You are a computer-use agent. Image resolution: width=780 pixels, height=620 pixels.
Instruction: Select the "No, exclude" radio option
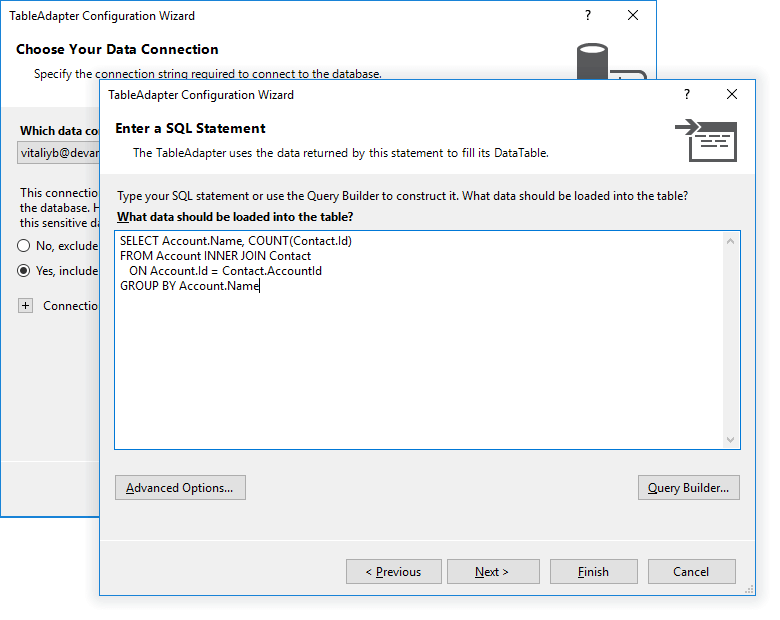pos(24,246)
